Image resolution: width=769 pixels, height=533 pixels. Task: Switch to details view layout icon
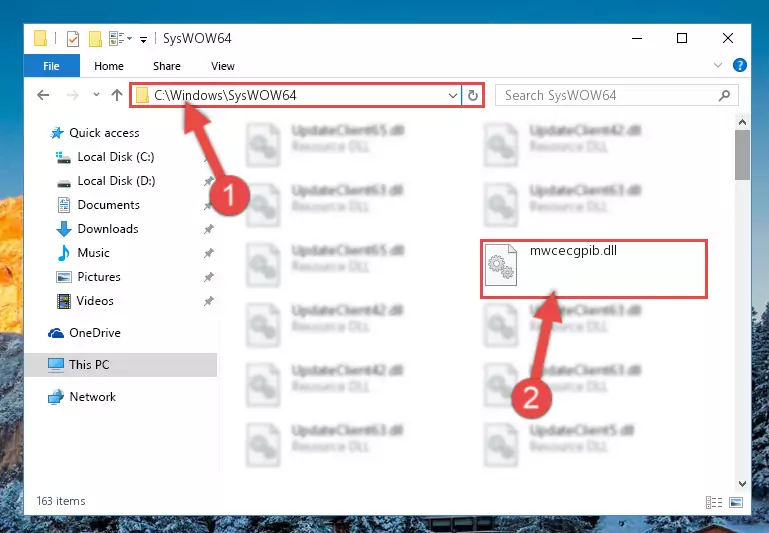click(x=714, y=502)
